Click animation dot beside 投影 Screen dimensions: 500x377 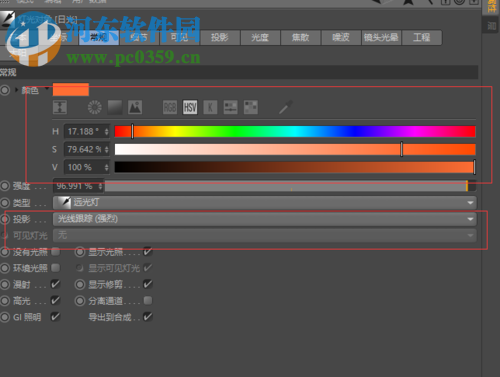tap(5, 219)
